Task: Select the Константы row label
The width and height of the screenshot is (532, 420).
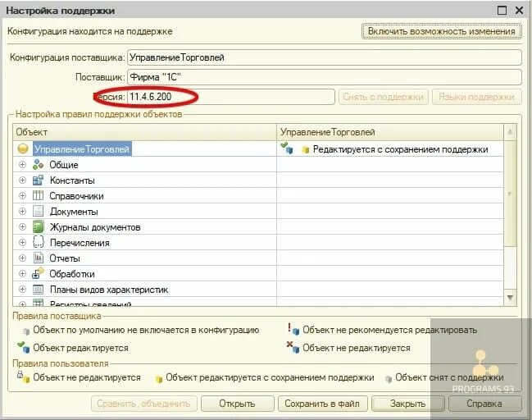Action: (72, 180)
